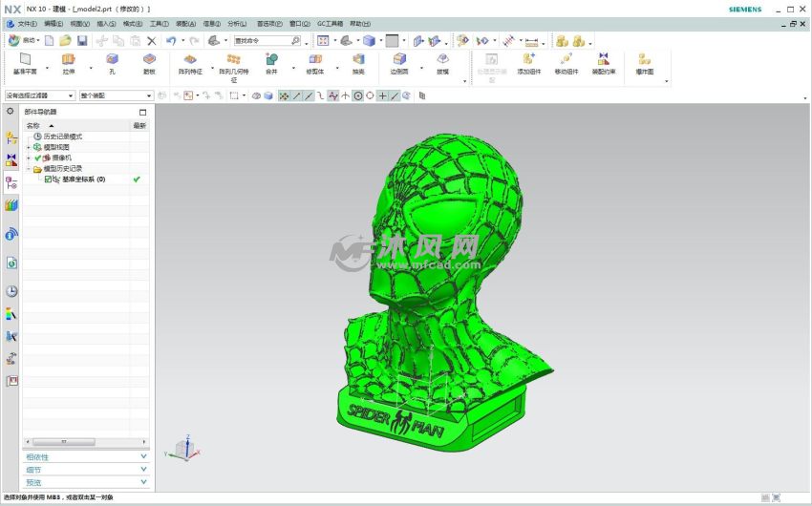
Task: Open the 文件(F) menu
Action: tap(26, 24)
